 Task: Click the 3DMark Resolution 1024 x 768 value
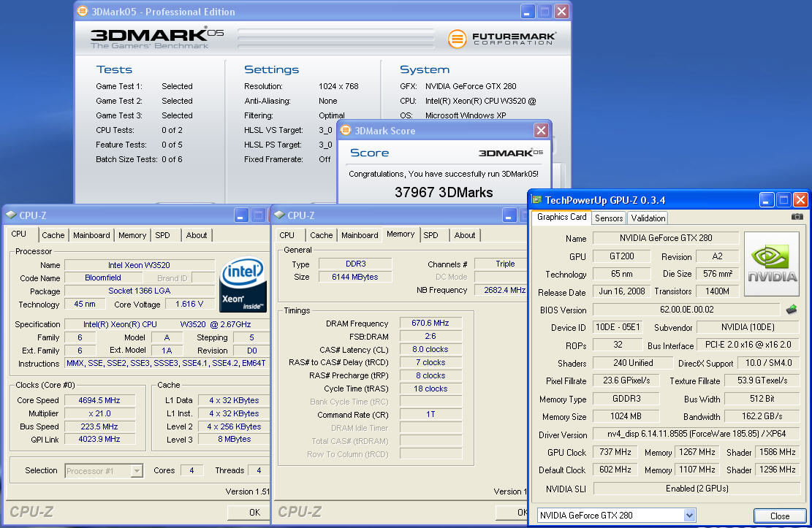pyautogui.click(x=338, y=86)
